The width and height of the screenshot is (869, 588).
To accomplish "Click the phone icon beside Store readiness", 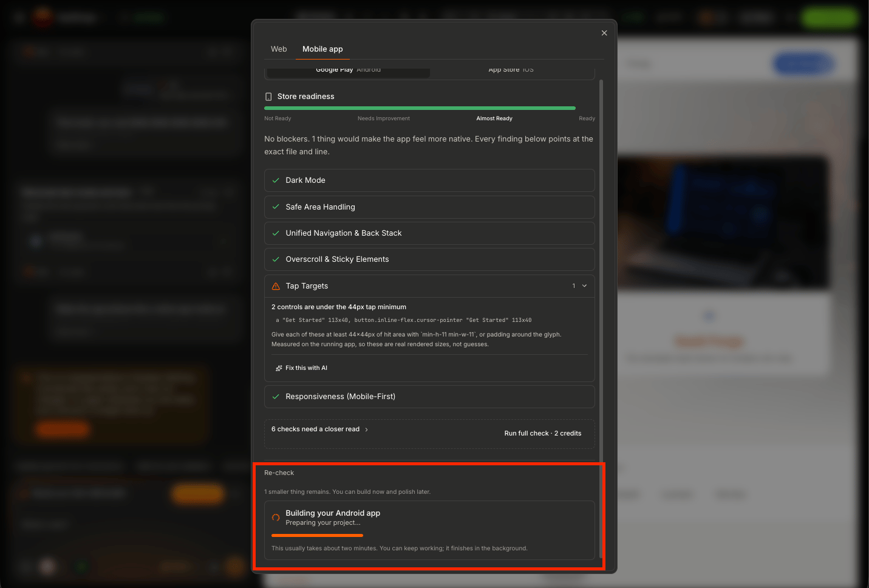I will 268,97.
